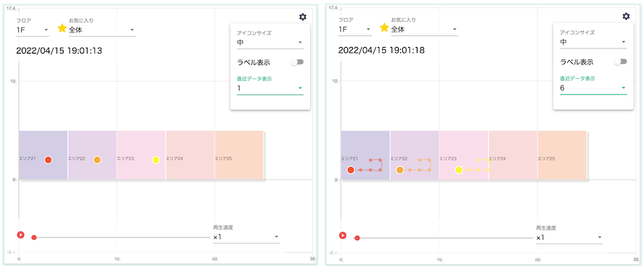Start playback in the left panel
The height and width of the screenshot is (269, 644).
20,235
